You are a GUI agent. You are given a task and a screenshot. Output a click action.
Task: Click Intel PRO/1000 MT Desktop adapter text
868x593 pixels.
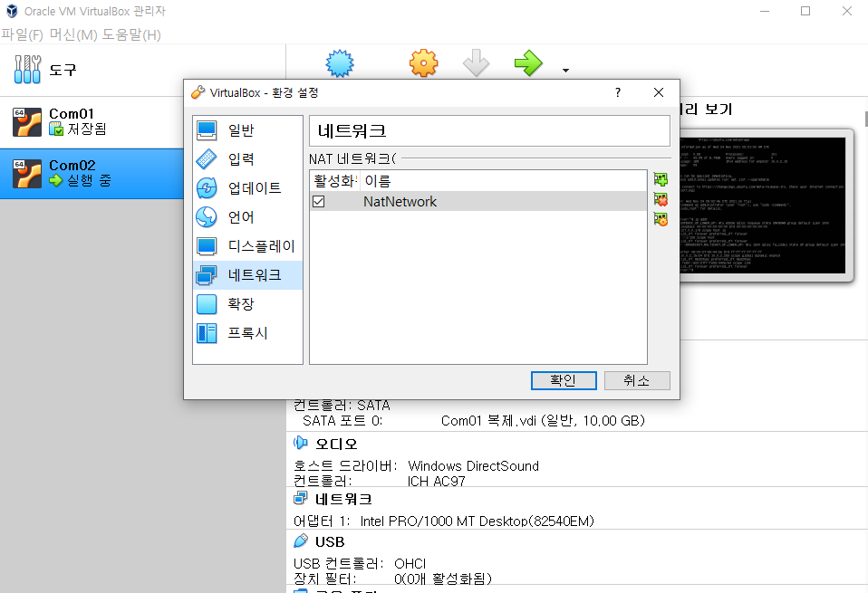[477, 521]
